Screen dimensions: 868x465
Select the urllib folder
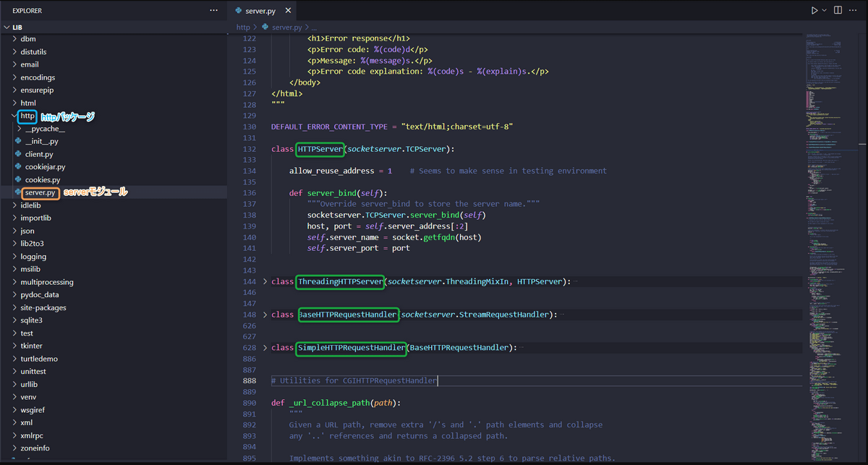point(29,384)
